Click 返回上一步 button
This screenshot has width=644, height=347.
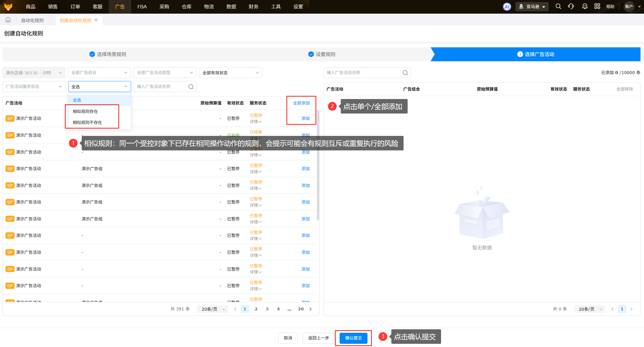point(318,338)
